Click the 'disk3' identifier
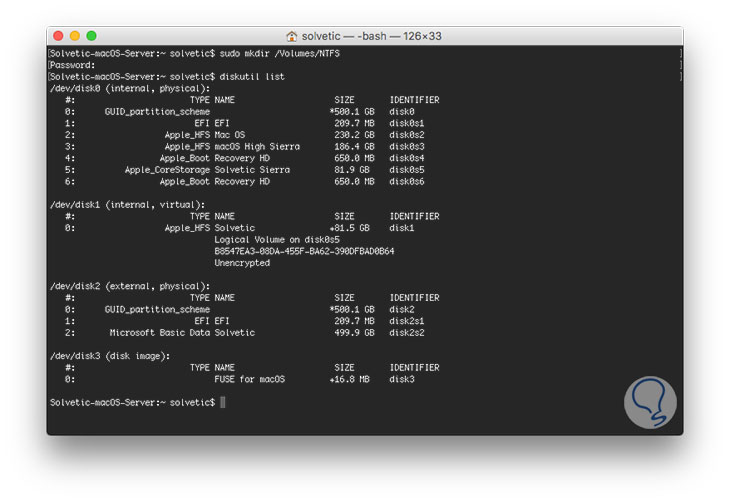The width and height of the screenshot is (730, 502). pos(402,380)
